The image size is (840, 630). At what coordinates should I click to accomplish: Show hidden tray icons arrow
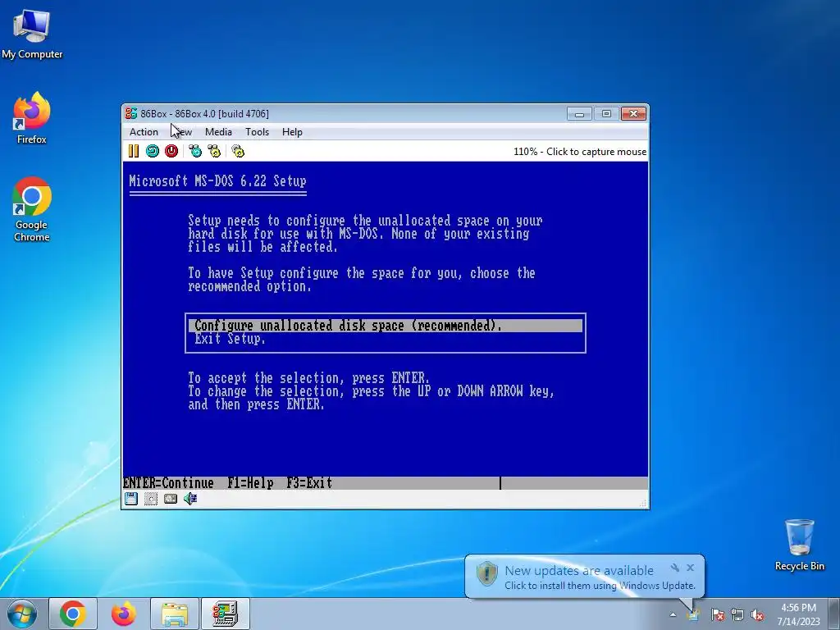[673, 615]
